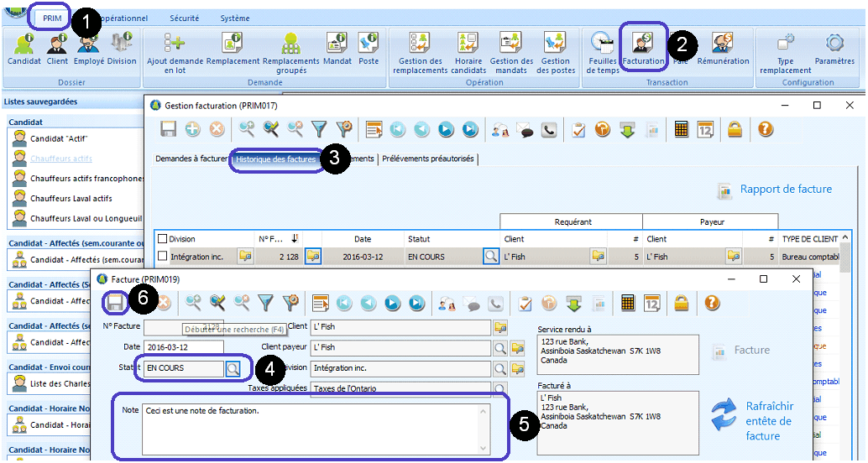Open the Division lookup magnifier in Facture
Image resolution: width=868 pixels, height=463 pixels.
coord(499,368)
